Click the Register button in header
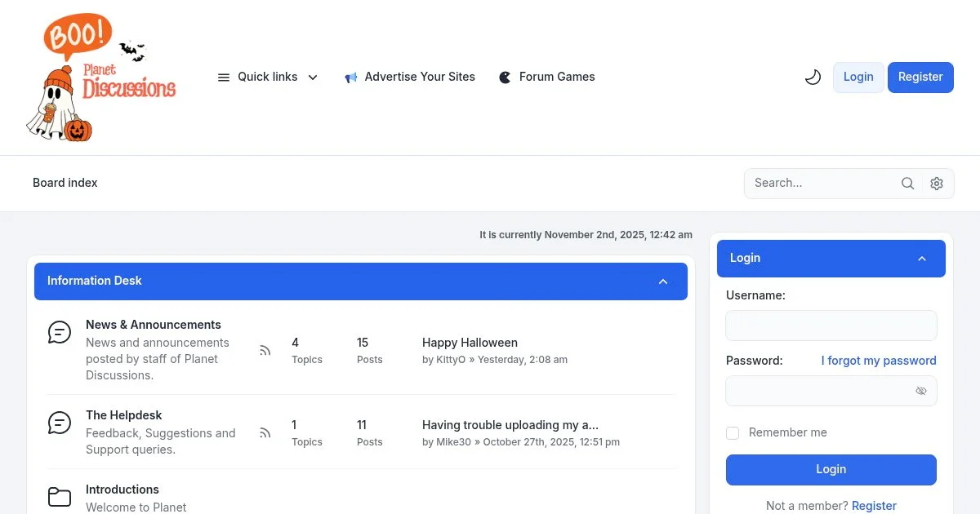 point(920,78)
